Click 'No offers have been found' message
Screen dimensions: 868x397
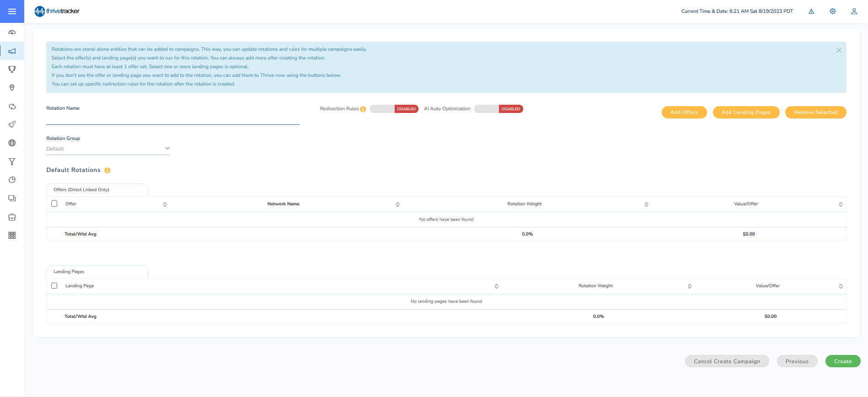pos(446,220)
